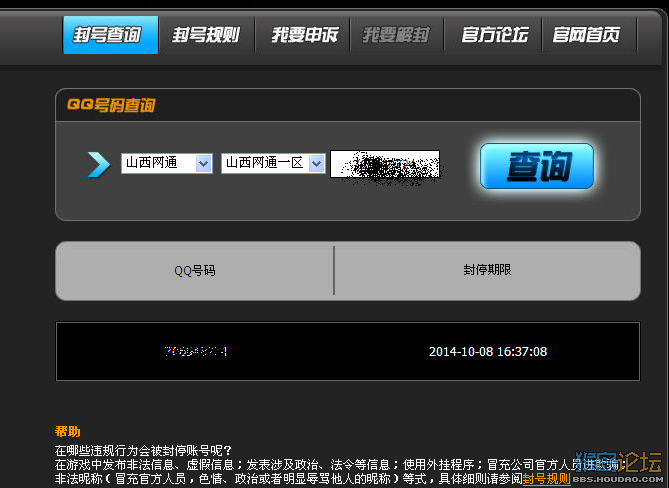Screen dimensions: 669x488
Task: Select the 封停期限 column header
Action: pos(487,270)
